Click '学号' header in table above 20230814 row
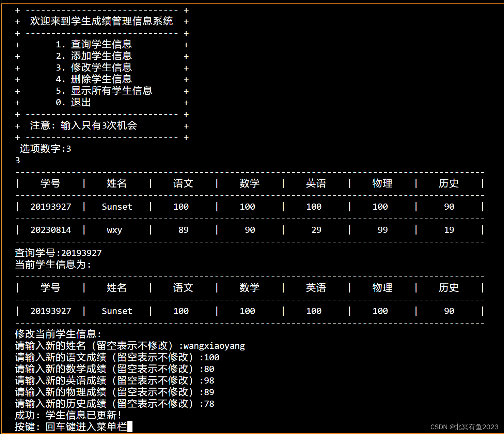The width and height of the screenshot is (504, 434). pos(50,183)
